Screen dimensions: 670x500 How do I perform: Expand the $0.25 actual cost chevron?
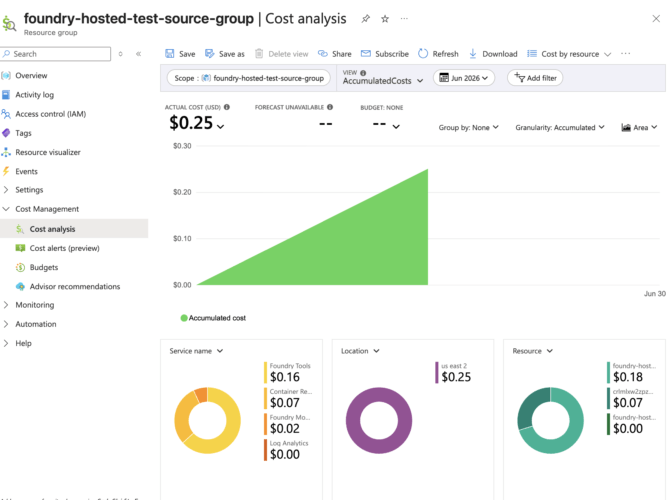[220, 126]
